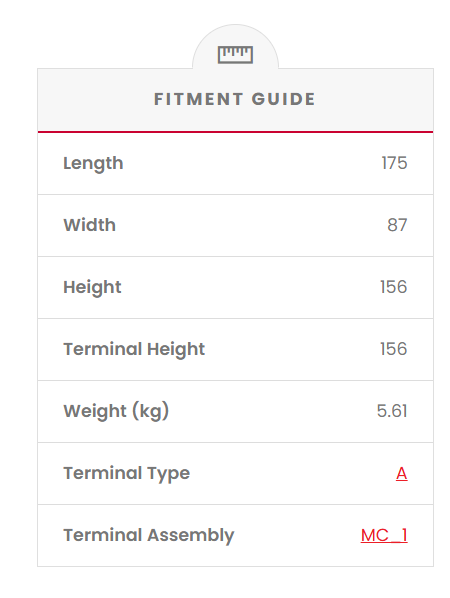The width and height of the screenshot is (450, 598).
Task: Select the Weight (kg) label
Action: point(116,412)
